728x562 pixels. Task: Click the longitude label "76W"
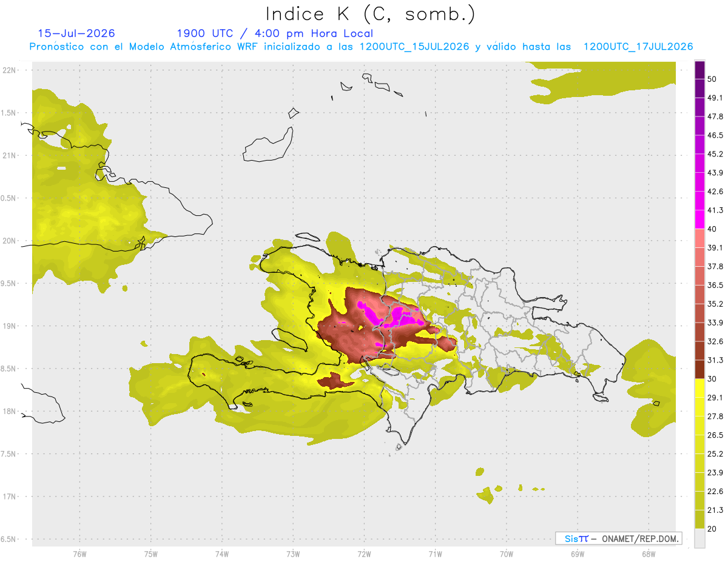(x=79, y=554)
